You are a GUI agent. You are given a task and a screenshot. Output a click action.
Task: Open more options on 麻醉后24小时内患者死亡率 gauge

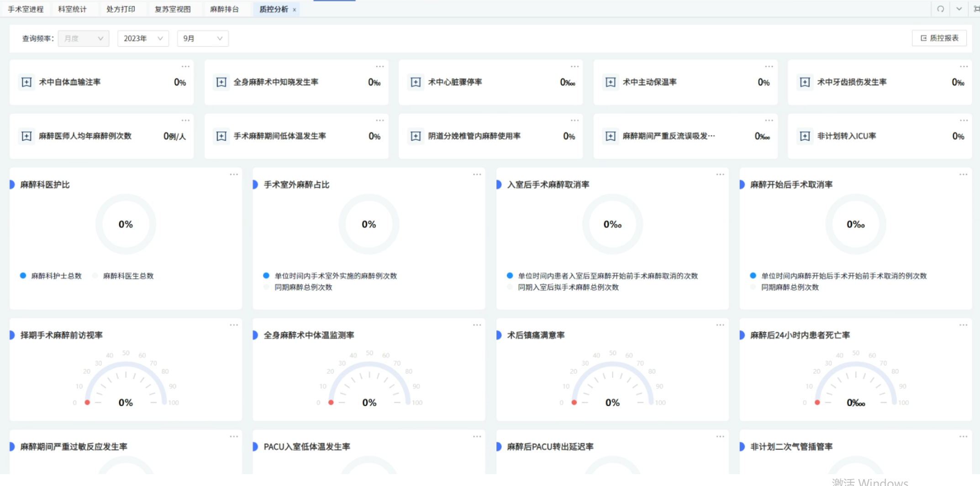click(963, 325)
